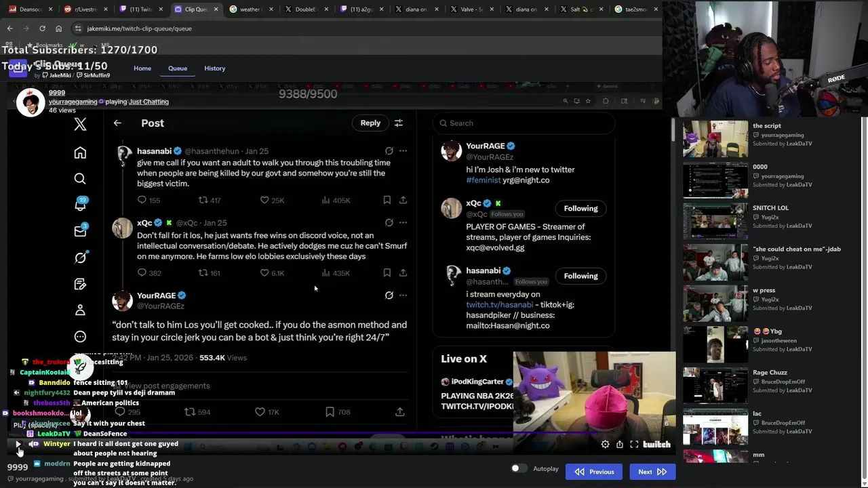
Task: Select 'SNITCH LOL' clip thumbnail
Action: coord(715,220)
